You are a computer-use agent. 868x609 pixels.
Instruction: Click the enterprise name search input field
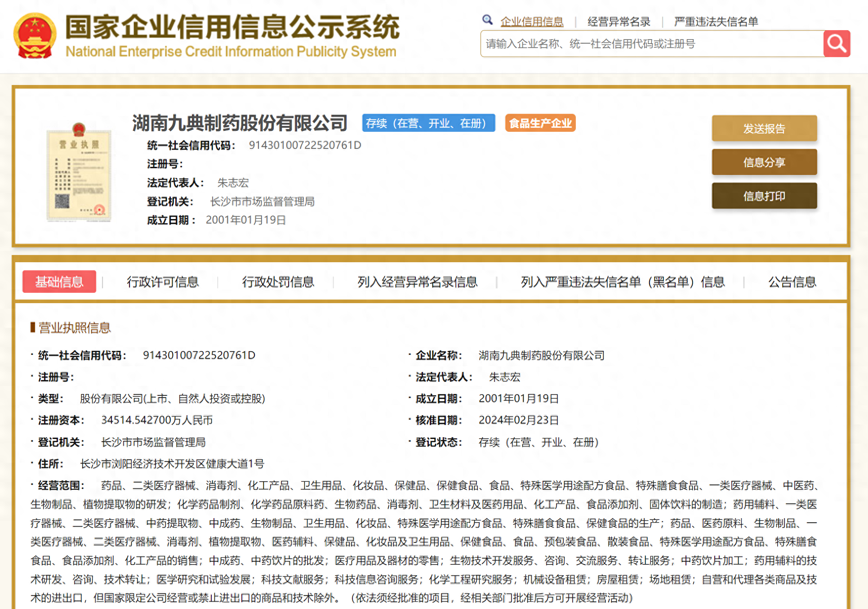[652, 44]
